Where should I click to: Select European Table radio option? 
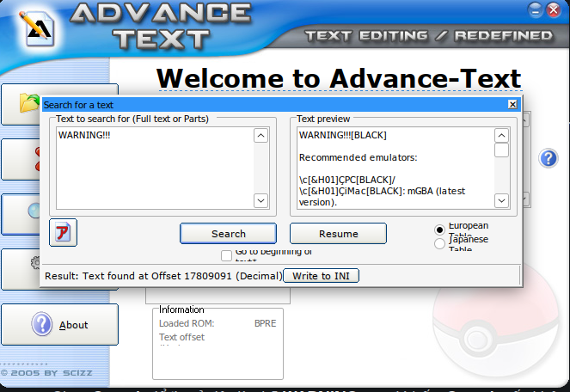(x=439, y=230)
